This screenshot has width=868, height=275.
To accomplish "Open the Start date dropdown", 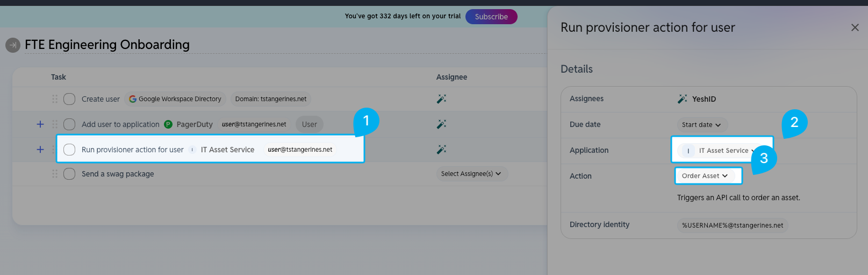I will click(701, 125).
